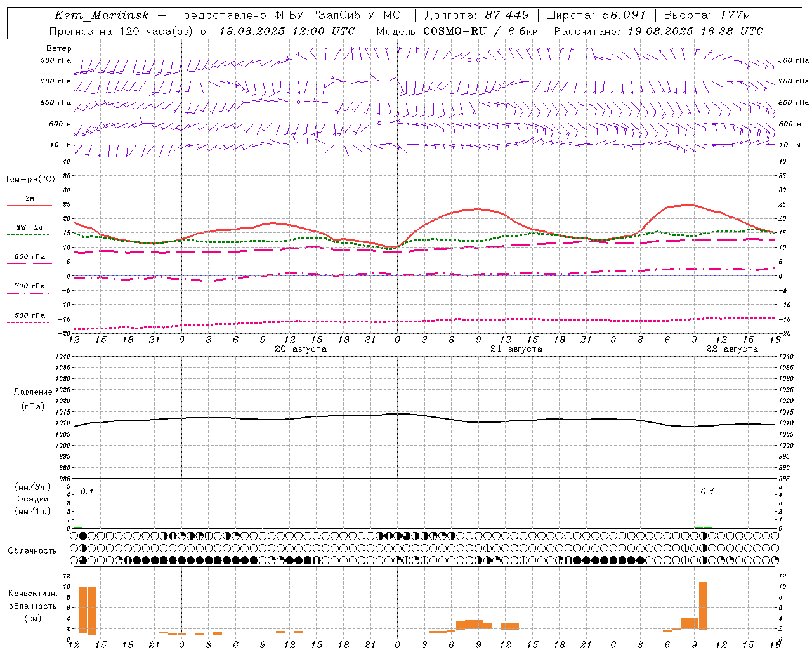Click the 'Модель COSMO-RU / 6.6км' model label
Screen dimensions: 812x650
[x=457, y=31]
